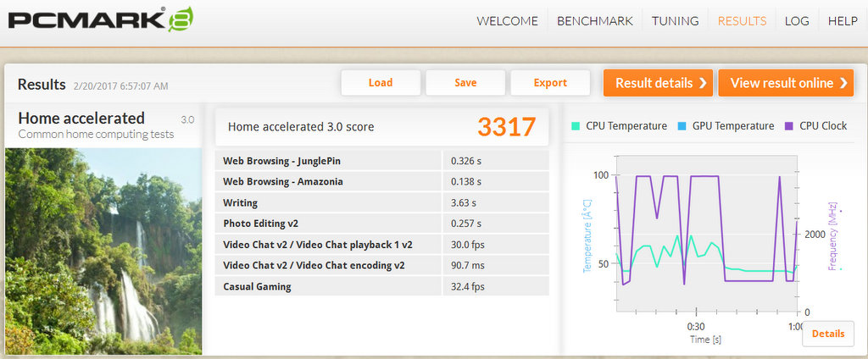The width and height of the screenshot is (868, 359).
Task: Select the Casual Gaming row
Action: pyautogui.click(x=382, y=286)
